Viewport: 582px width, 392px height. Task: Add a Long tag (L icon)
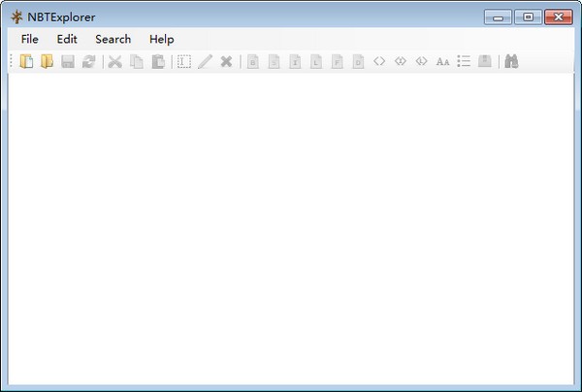coord(316,61)
